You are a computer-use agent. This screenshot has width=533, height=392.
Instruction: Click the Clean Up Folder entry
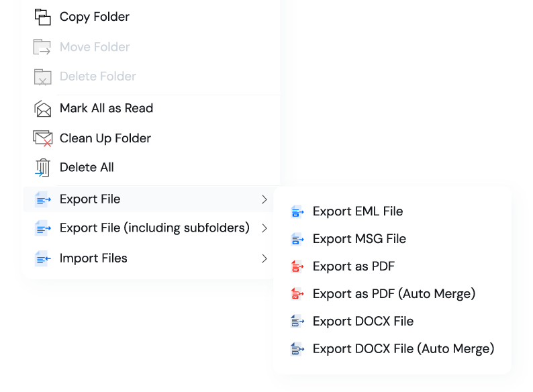pos(105,138)
